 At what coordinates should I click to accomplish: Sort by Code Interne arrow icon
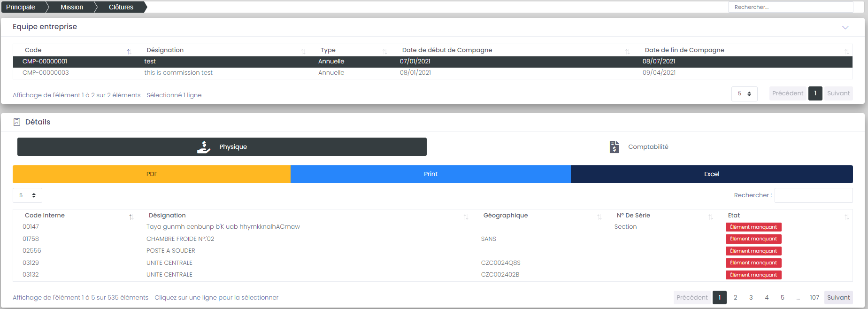[x=131, y=216]
